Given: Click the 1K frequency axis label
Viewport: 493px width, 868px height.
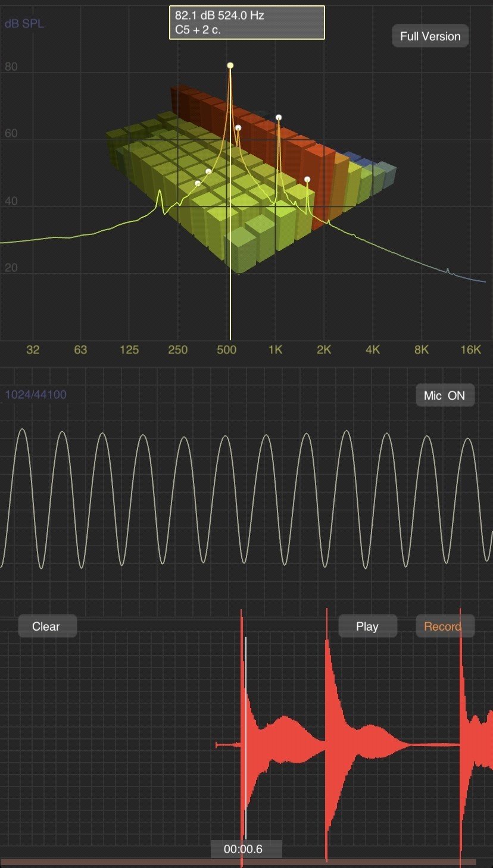Looking at the screenshot, I should click(275, 350).
